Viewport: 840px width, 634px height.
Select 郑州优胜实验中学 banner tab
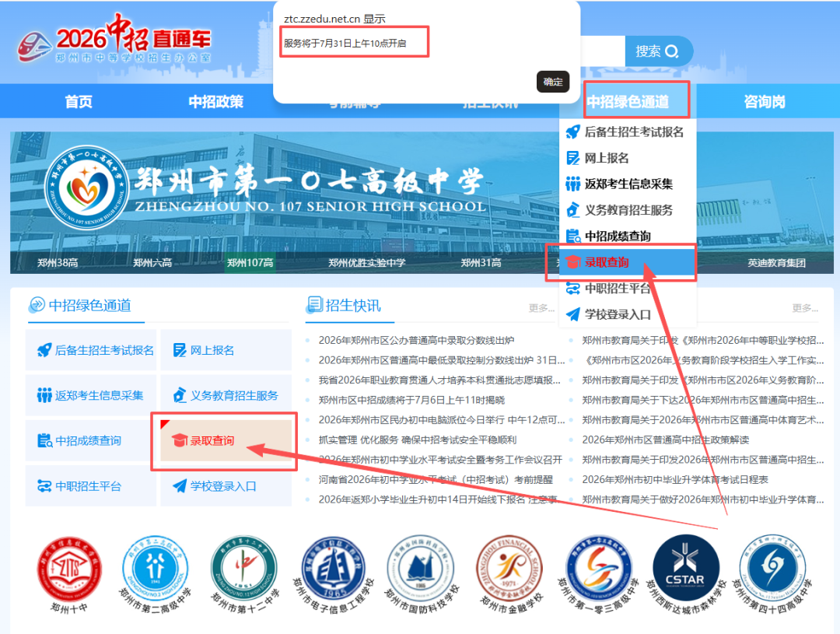367,263
